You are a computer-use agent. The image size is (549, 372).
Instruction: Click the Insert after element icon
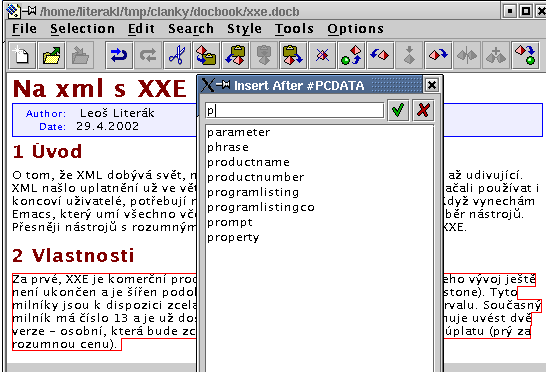[x=438, y=55]
